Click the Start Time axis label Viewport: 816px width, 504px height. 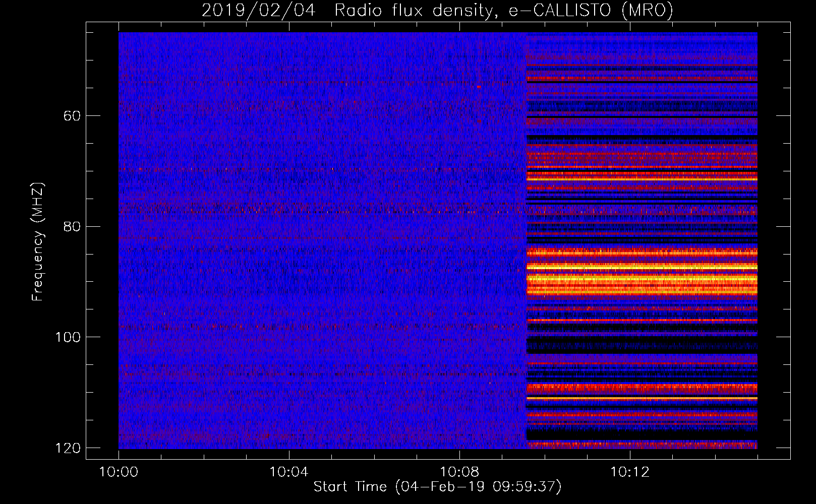click(437, 487)
